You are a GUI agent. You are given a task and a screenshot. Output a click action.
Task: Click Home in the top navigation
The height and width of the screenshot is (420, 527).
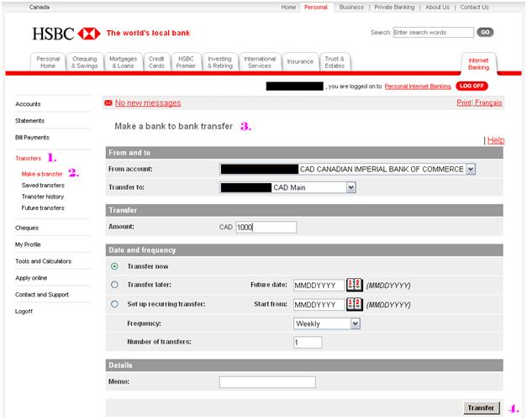pyautogui.click(x=288, y=7)
